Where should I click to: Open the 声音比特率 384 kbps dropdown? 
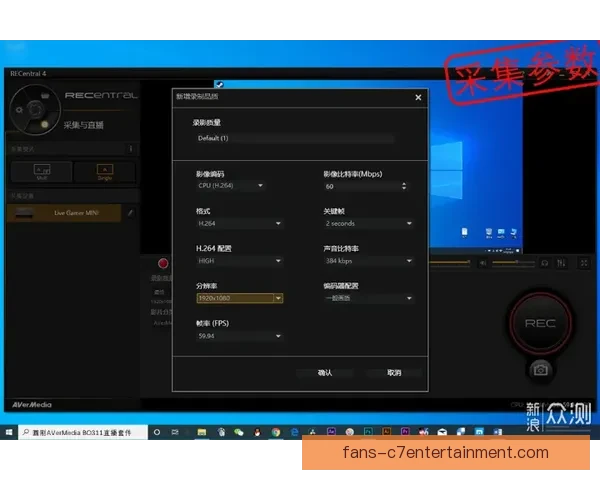[x=369, y=261]
